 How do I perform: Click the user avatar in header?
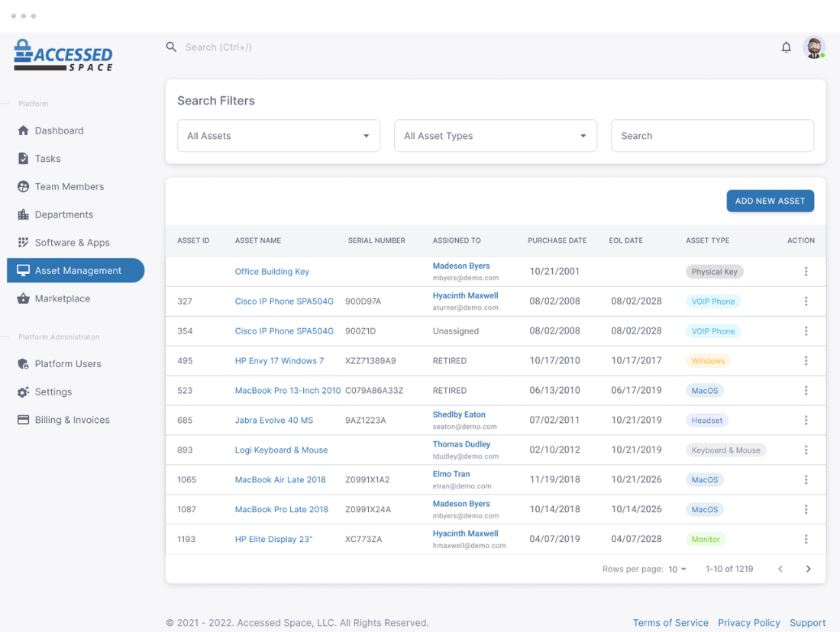coord(814,47)
